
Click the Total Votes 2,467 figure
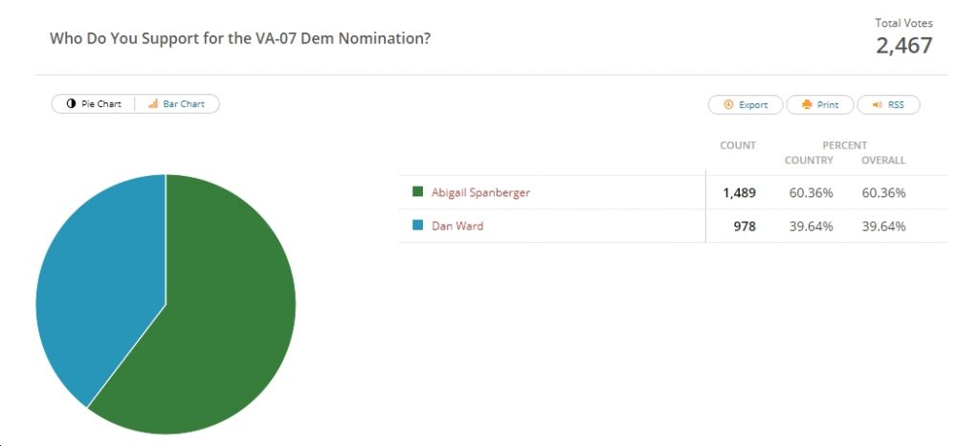903,46
